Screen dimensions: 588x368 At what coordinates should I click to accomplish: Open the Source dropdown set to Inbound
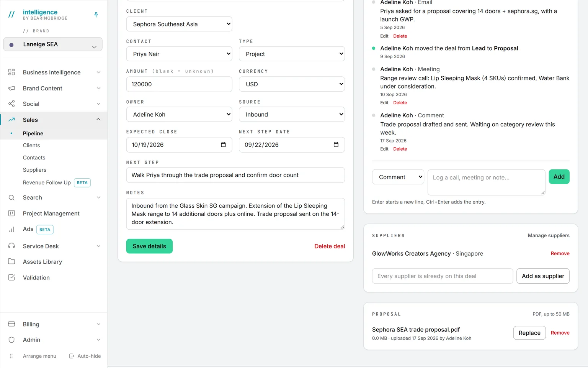(292, 114)
